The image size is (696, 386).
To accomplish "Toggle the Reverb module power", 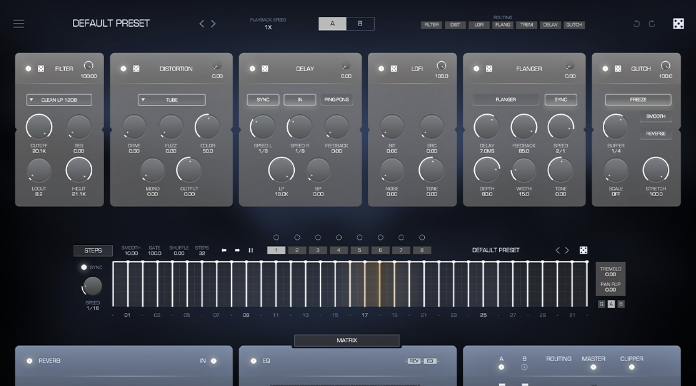I will coord(29,361).
